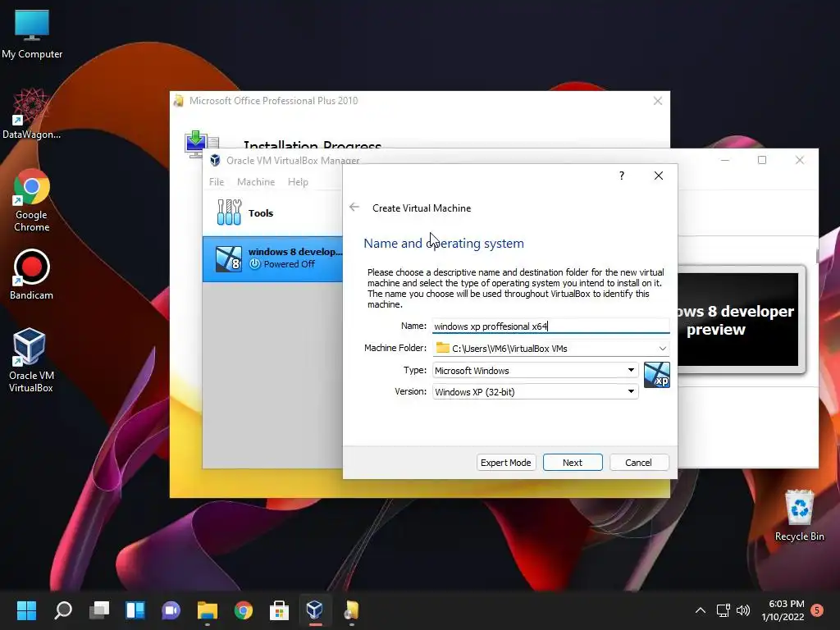Open Task View on the taskbar
Screen dimensions: 840x630
point(99,610)
